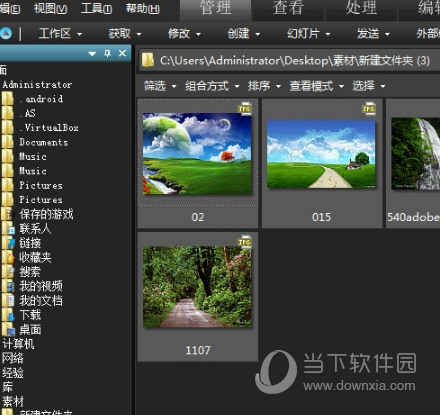
Task: Click the 我的视频 film folder icon
Action: (x=8, y=286)
